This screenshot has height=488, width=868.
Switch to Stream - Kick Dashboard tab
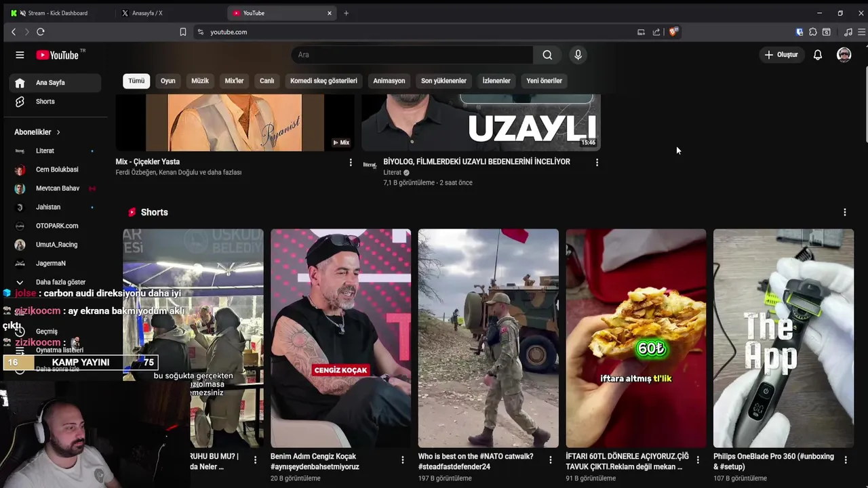click(x=58, y=13)
